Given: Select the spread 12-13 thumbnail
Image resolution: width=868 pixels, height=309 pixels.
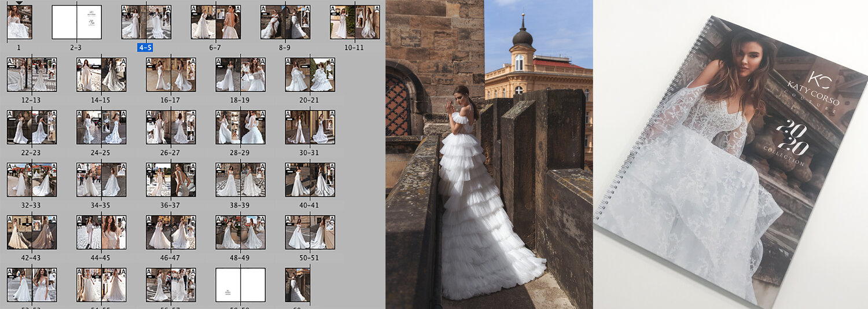Looking at the screenshot, I should [32, 75].
